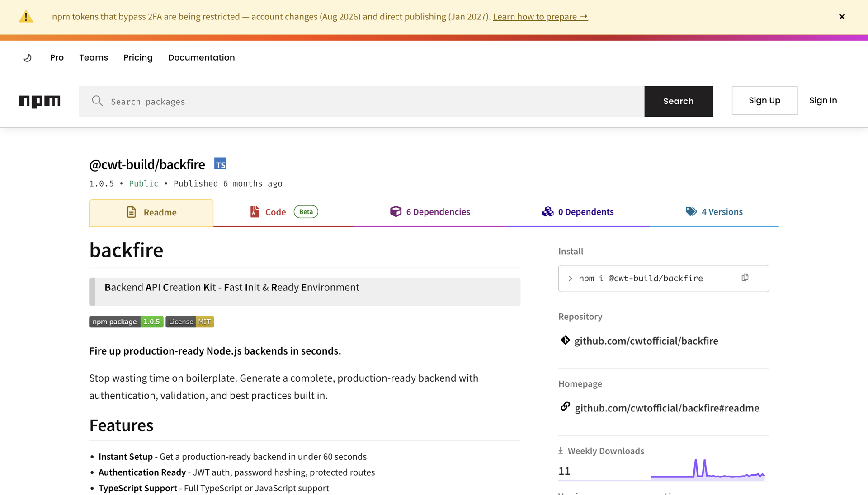Dismiss the 2FA warning banner
Viewport: 868px width, 495px height.
point(842,17)
